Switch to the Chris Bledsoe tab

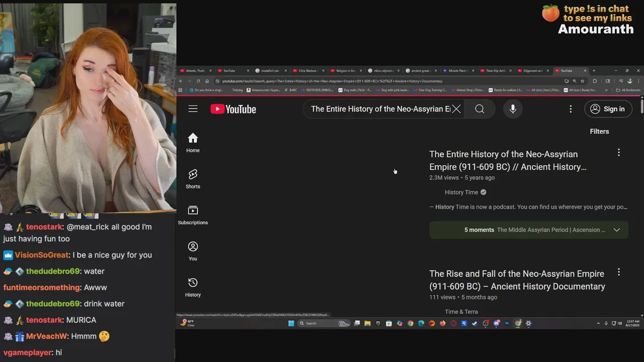coord(309,70)
